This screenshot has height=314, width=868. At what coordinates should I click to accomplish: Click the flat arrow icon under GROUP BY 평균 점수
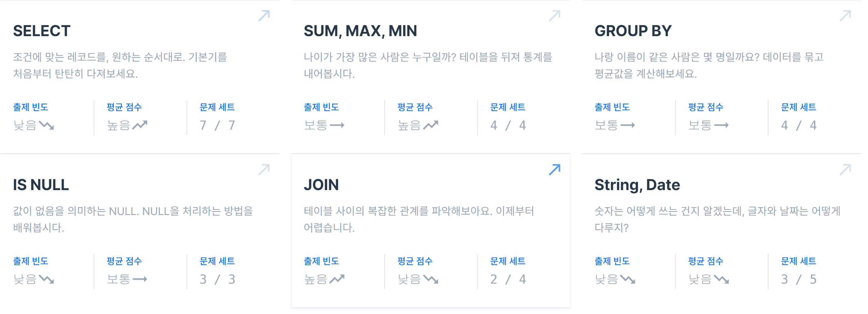pos(721,125)
